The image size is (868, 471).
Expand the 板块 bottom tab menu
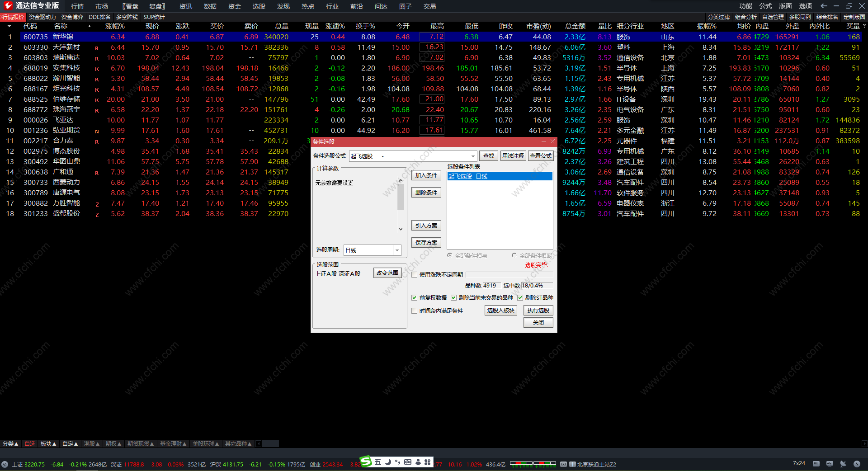pos(48,444)
